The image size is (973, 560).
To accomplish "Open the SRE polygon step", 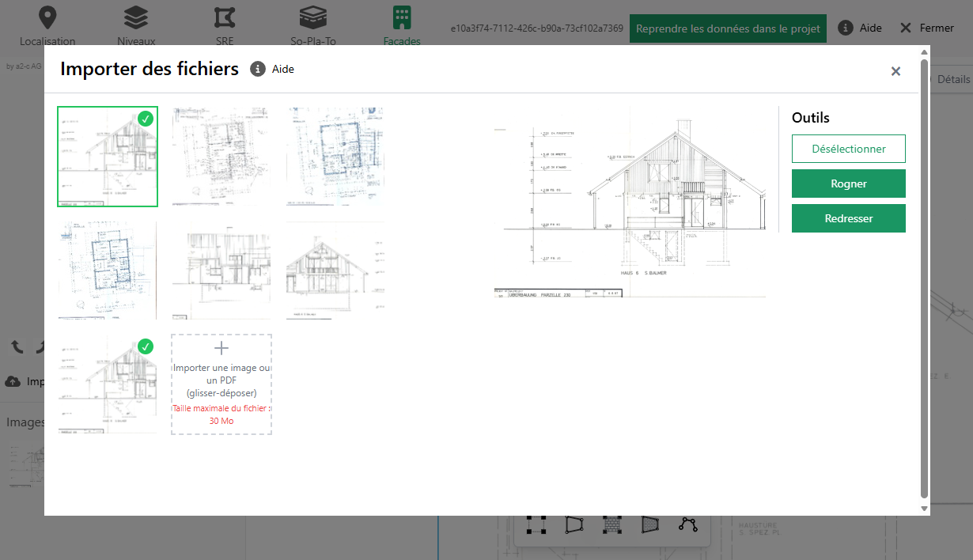I will [x=225, y=26].
